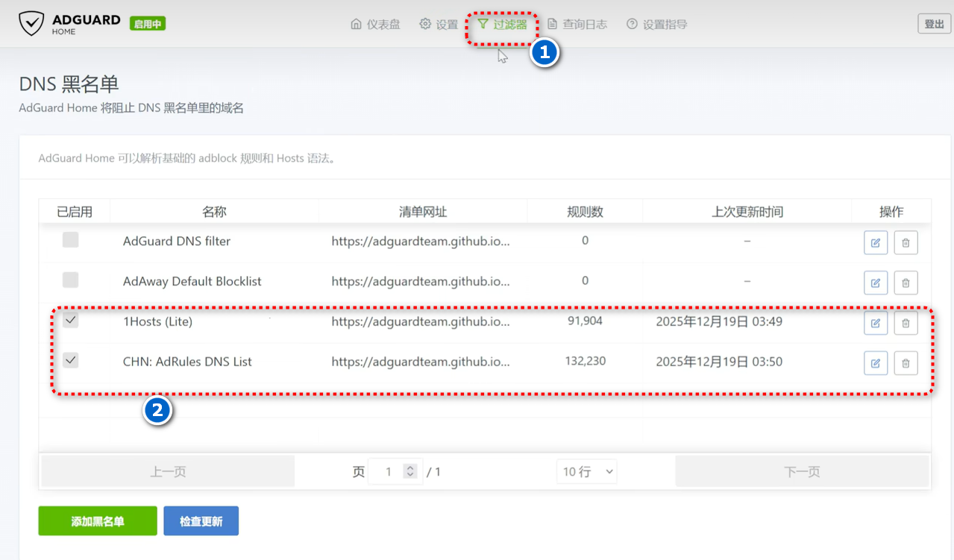Click the 检查更新 check updates button
Viewport: 954px width, 560px height.
201,521
